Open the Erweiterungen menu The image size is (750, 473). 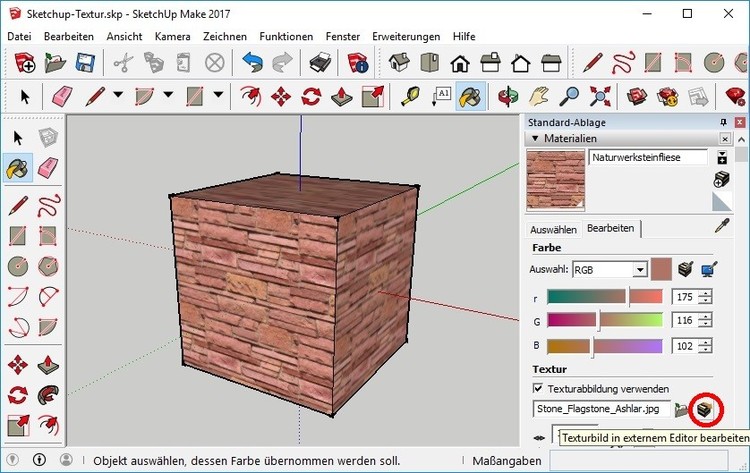[406, 36]
